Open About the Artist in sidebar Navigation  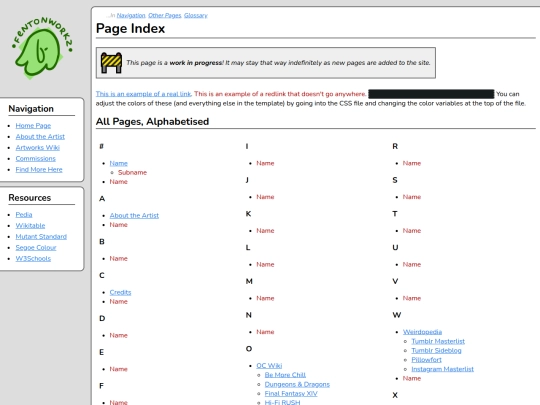pyautogui.click(x=40, y=137)
